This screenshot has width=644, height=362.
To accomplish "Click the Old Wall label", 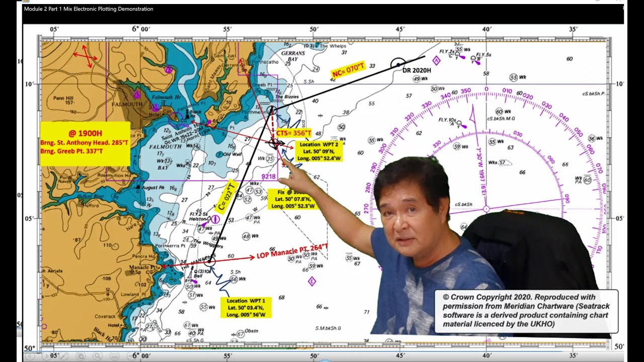I will tap(232, 154).
